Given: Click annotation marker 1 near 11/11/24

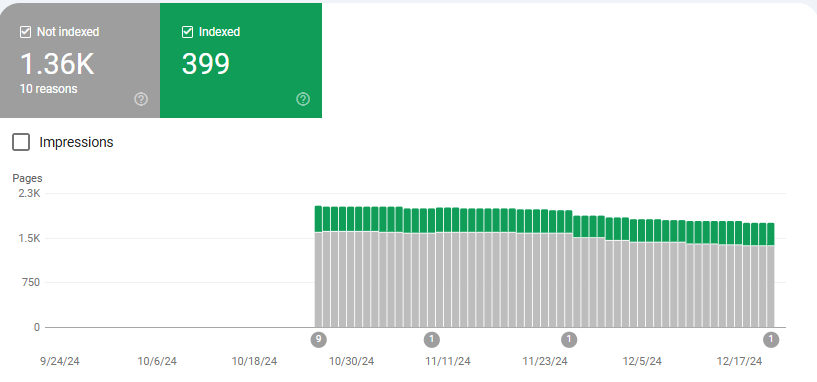Looking at the screenshot, I should pos(431,340).
